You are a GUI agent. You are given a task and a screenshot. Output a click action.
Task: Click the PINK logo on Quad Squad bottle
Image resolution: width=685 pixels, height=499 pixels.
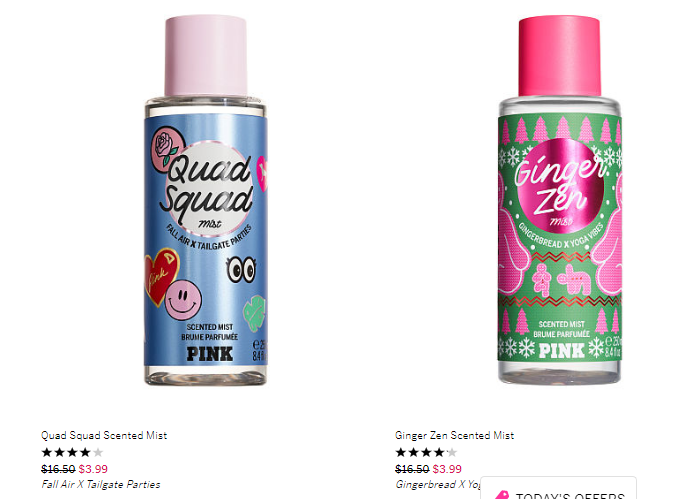pyautogui.click(x=210, y=354)
